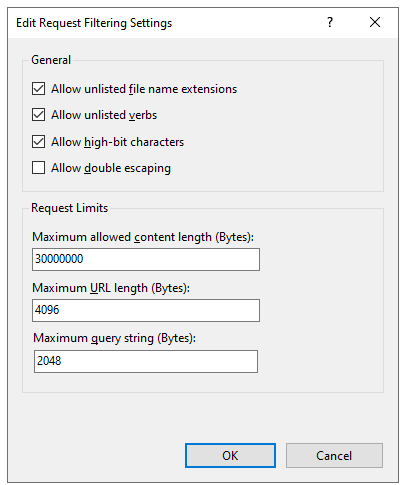Click the Allow double escaping label text
This screenshot has width=404, height=485.
click(x=111, y=168)
